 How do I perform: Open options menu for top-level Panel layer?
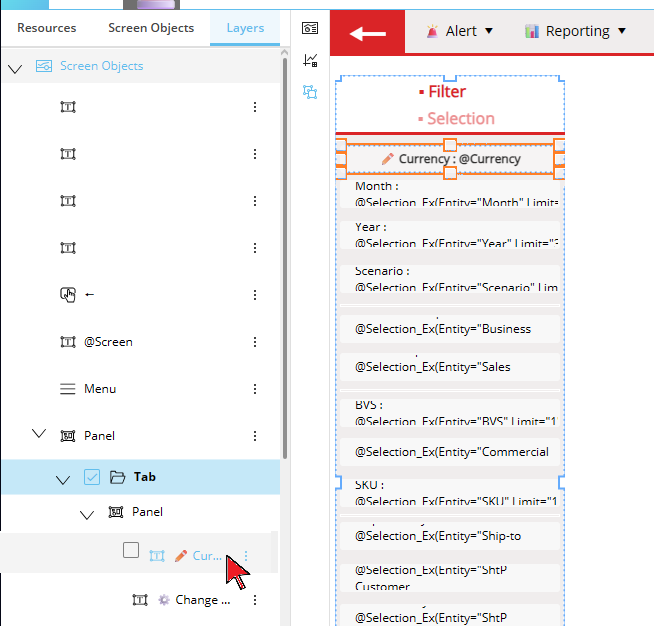(255, 436)
